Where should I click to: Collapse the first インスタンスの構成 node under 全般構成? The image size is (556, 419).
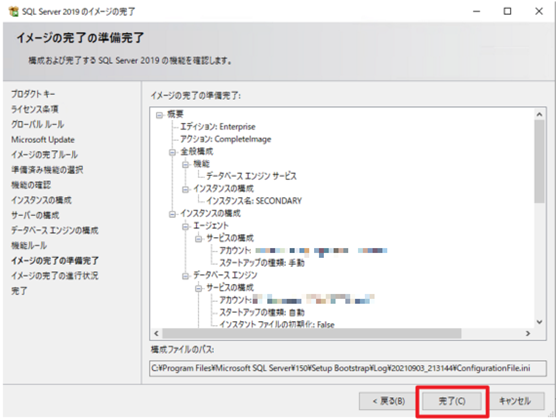185,189
